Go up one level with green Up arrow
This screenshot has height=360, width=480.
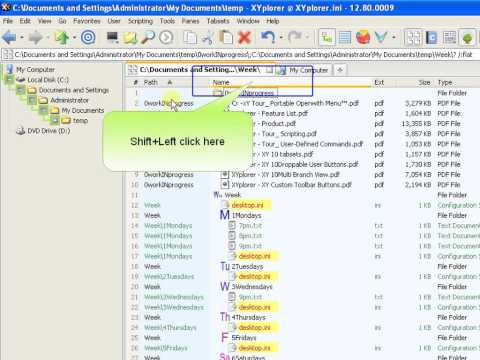click(x=61, y=37)
